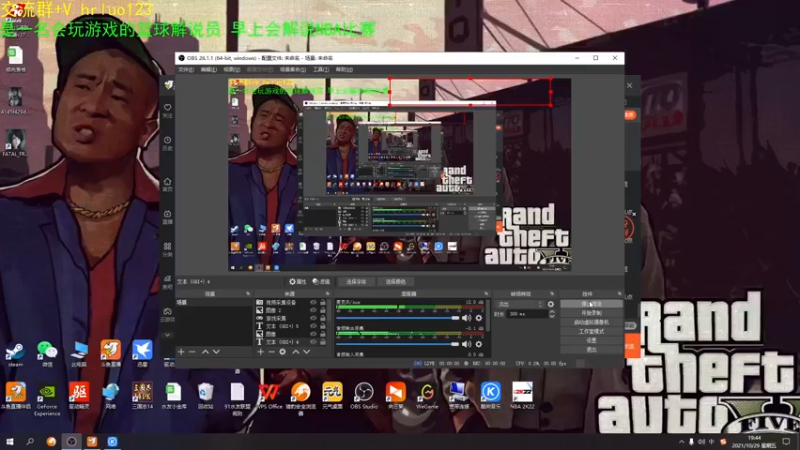
Task: Open the WeGame desktop shortcut
Action: (427, 396)
